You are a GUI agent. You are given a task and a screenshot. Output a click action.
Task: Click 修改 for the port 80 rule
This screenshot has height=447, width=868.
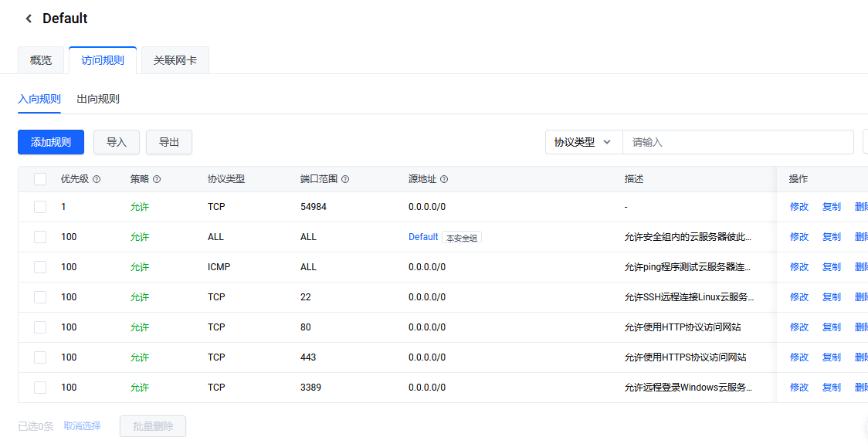point(798,327)
